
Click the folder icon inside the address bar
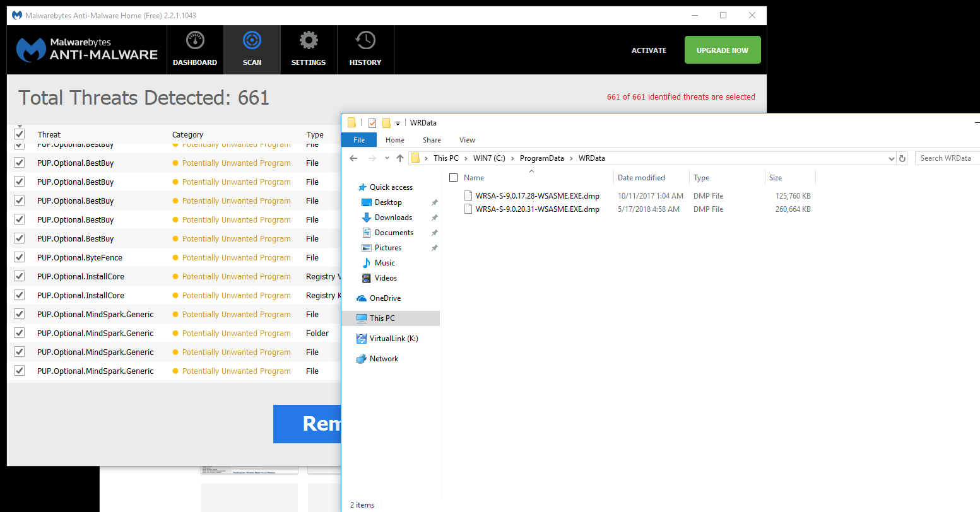415,158
